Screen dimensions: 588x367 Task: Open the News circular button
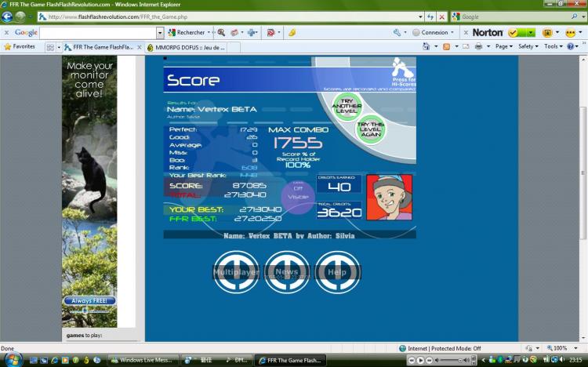pyautogui.click(x=287, y=272)
